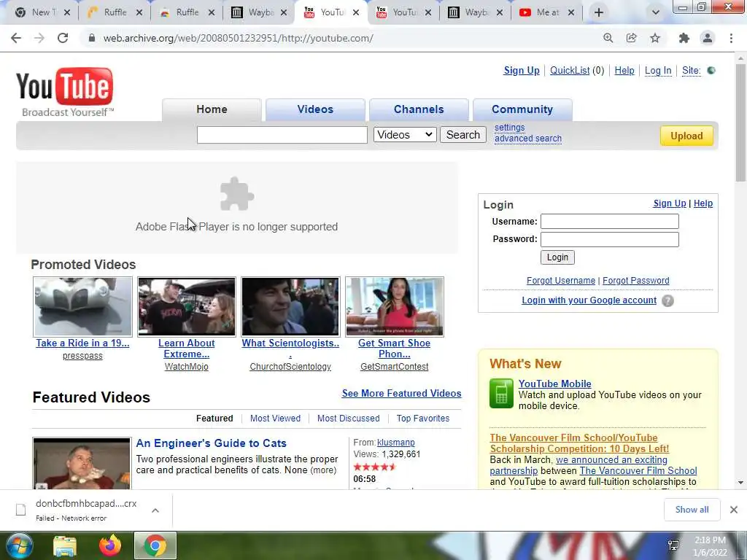This screenshot has width=747, height=560.
Task: Focus the Password input field
Action: (610, 239)
